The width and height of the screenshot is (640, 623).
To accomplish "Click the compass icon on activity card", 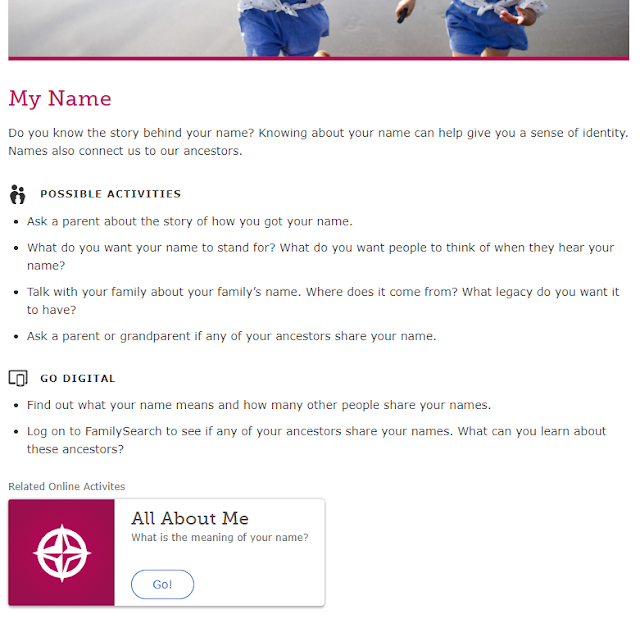I will 62,553.
